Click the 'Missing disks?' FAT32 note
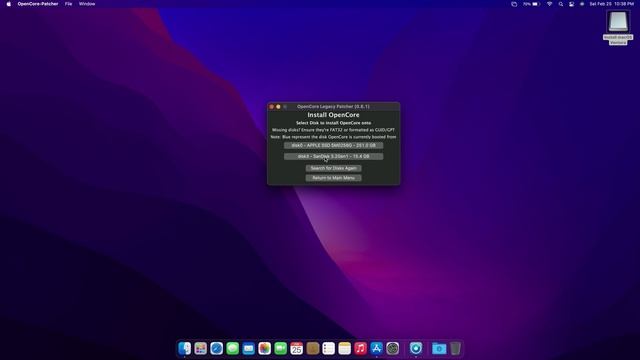Screen dimensions: 640x360 [x=333, y=130]
